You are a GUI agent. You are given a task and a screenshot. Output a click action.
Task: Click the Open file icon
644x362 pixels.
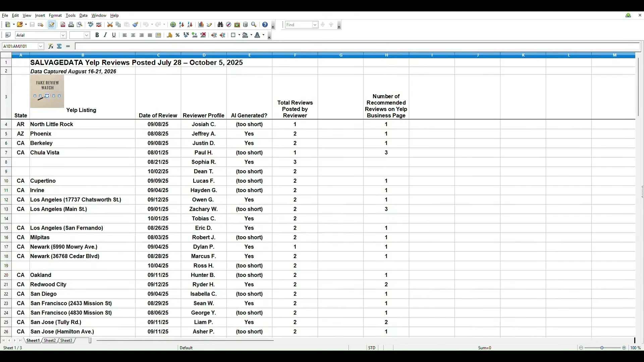20,25
